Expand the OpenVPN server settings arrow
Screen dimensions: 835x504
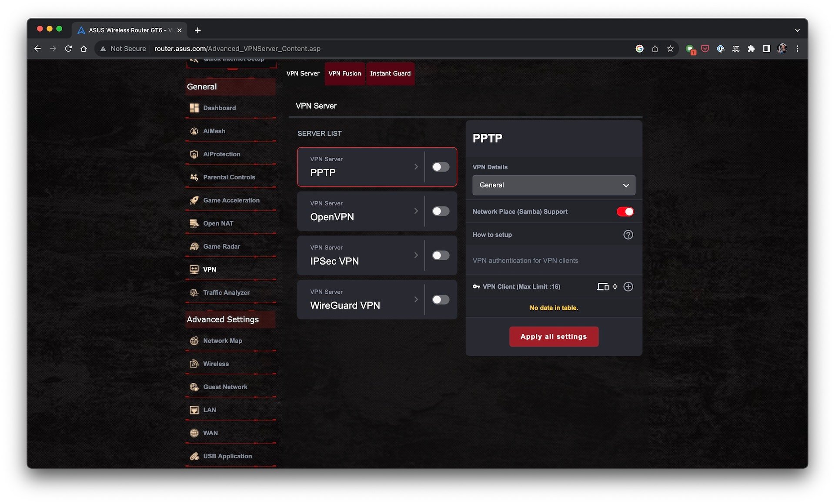(415, 211)
